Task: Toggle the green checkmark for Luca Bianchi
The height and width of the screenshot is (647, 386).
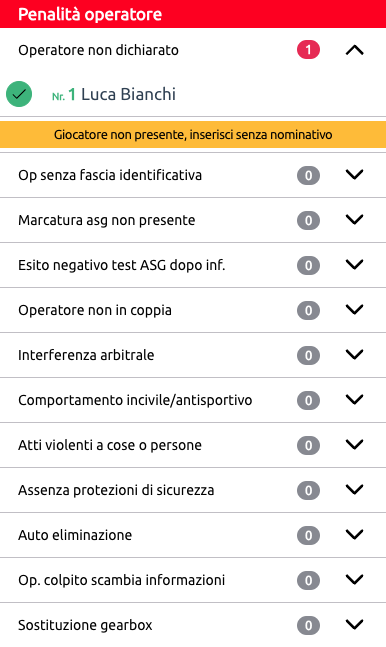Action: [19, 94]
